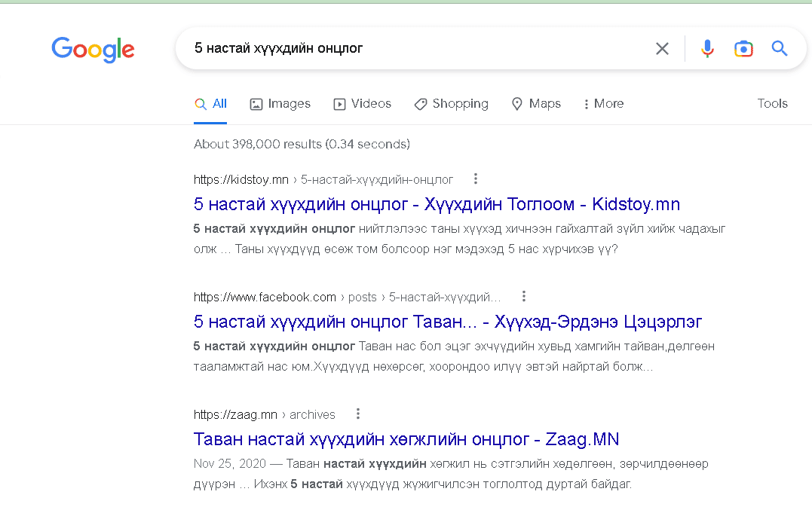Open the Хүүхэд-Эрдэнэ Цэцэрлэг Facebook result
Screen dimensions: 812x513
click(x=447, y=322)
